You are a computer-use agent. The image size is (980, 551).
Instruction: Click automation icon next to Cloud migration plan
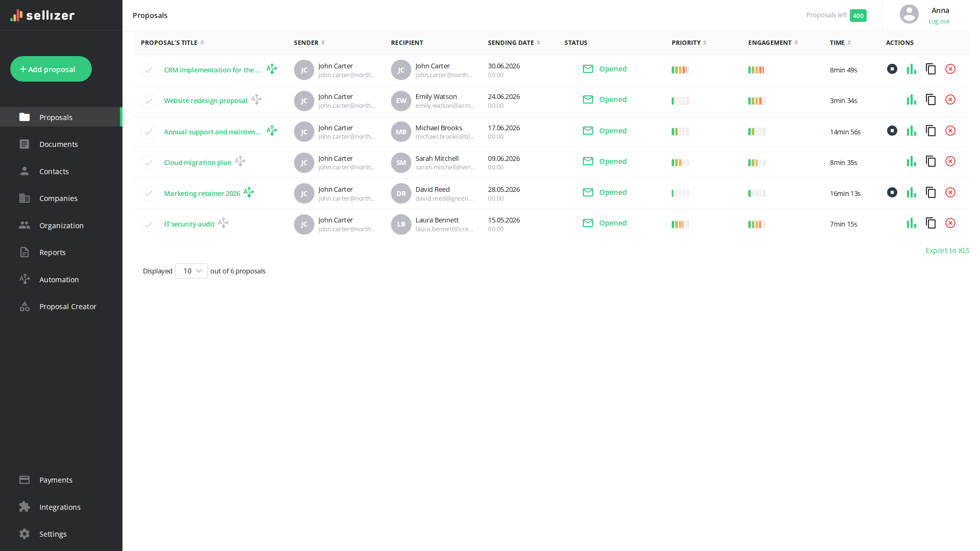[x=240, y=161]
